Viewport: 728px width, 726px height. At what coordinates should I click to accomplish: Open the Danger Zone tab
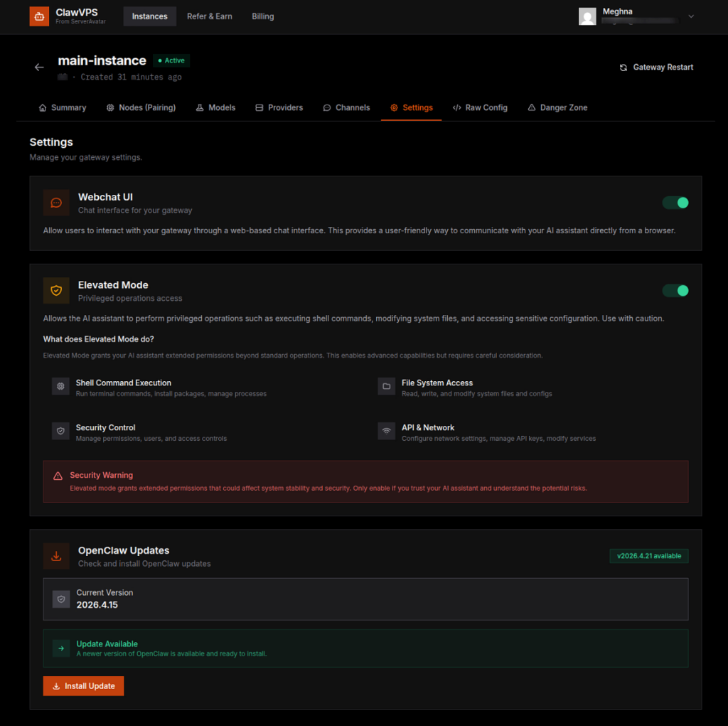pos(558,107)
